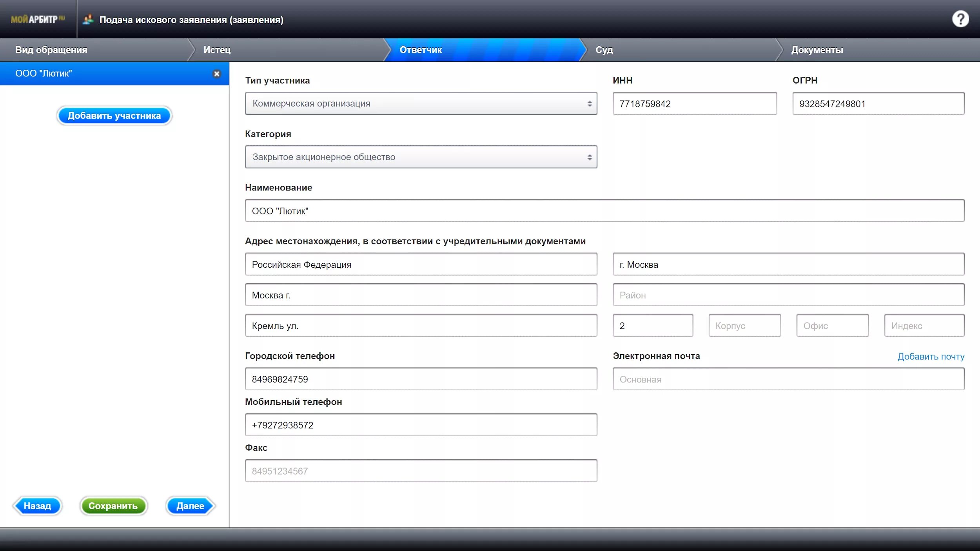Screen dimensions: 980x551
Task: Switch to the Истец step
Action: coord(217,50)
